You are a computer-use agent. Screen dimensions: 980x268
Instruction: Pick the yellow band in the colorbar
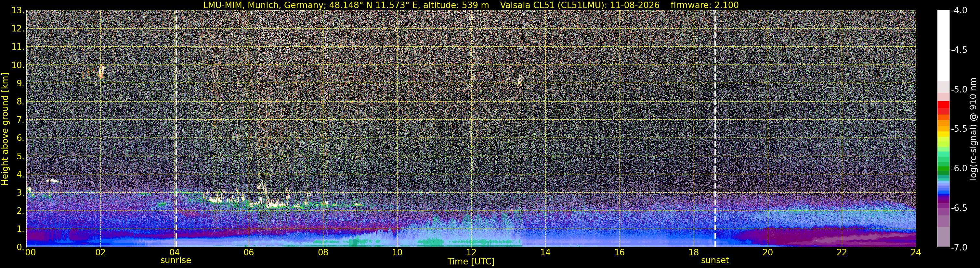tap(943, 134)
